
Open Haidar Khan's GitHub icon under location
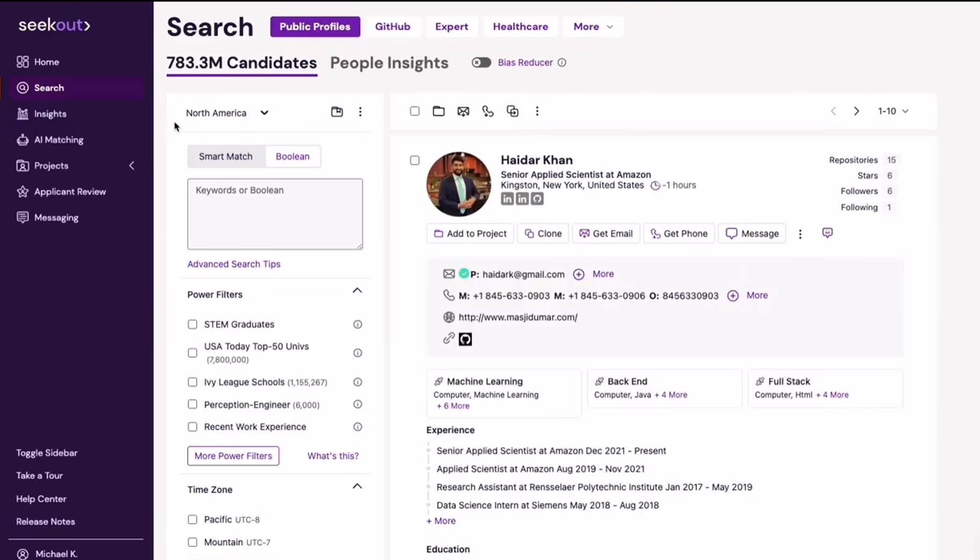pos(537,199)
